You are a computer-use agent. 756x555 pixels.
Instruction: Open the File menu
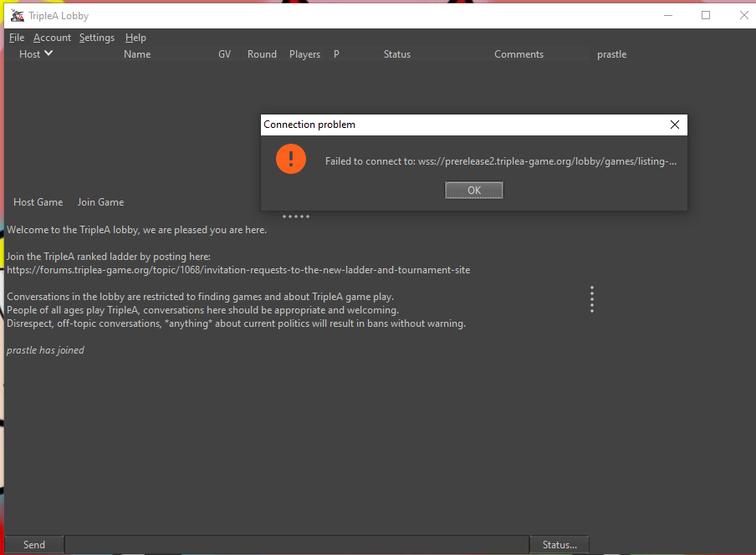point(17,38)
